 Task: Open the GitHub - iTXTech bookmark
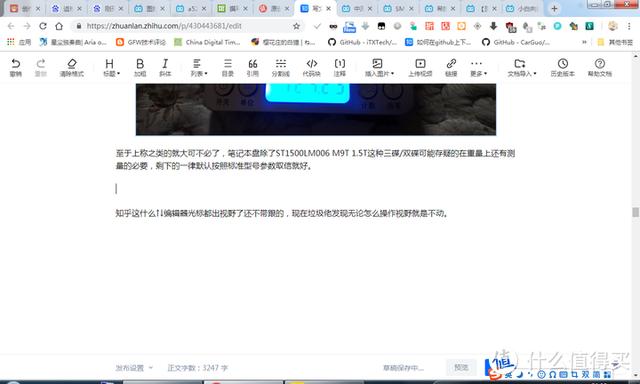[x=362, y=42]
